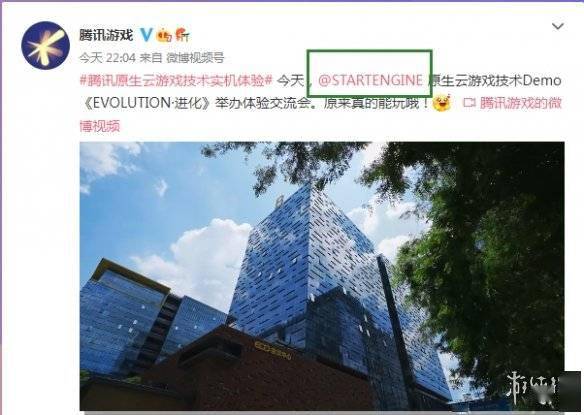Click the 《EVOLUTION·进化》 text in post
Viewport: 584px width, 415px height.
point(147,103)
